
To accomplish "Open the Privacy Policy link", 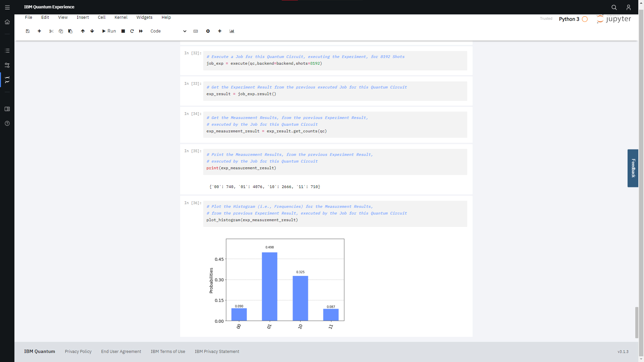I will click(78, 352).
